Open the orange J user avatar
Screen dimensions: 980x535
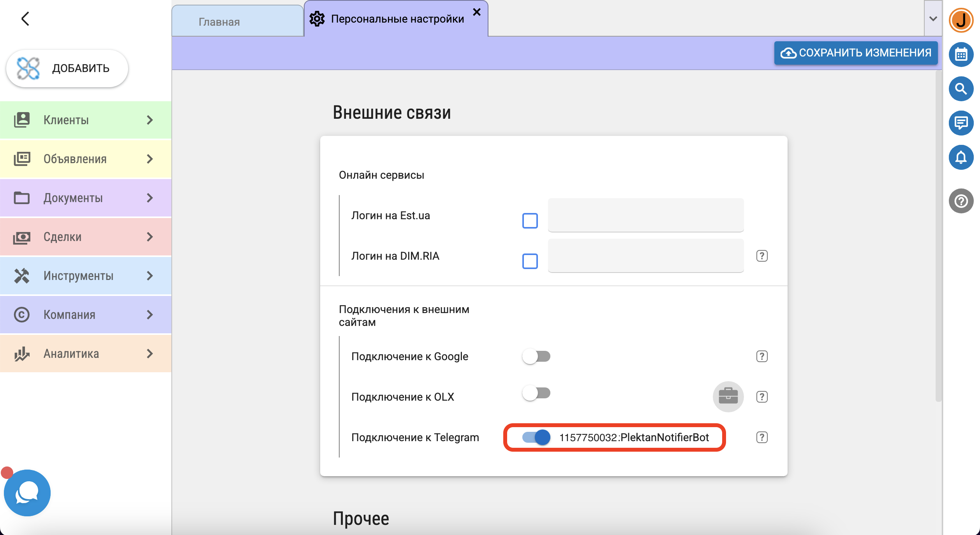pyautogui.click(x=961, y=20)
